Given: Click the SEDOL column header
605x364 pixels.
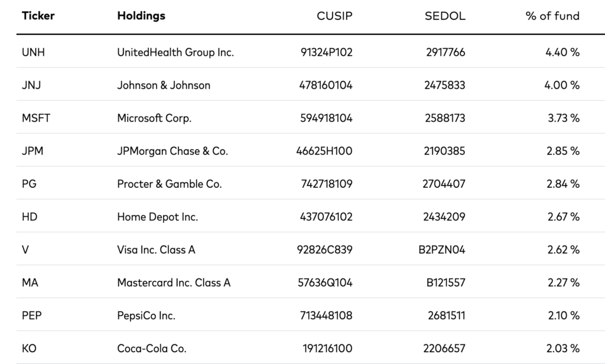Looking at the screenshot, I should point(445,16).
